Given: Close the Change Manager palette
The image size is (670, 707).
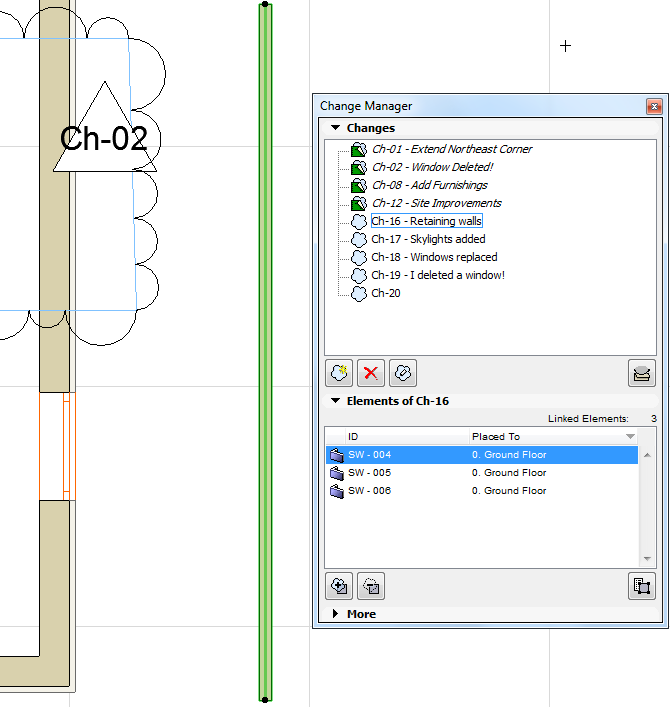Looking at the screenshot, I should [654, 106].
